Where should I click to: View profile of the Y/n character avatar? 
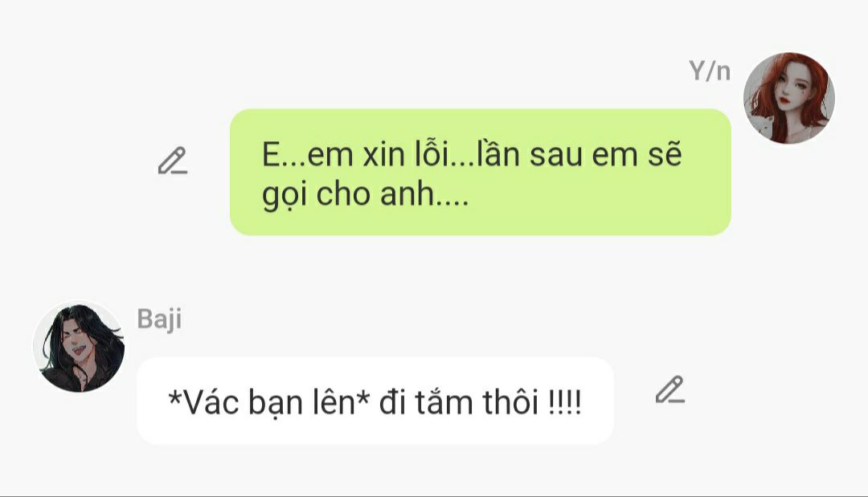pos(789,98)
